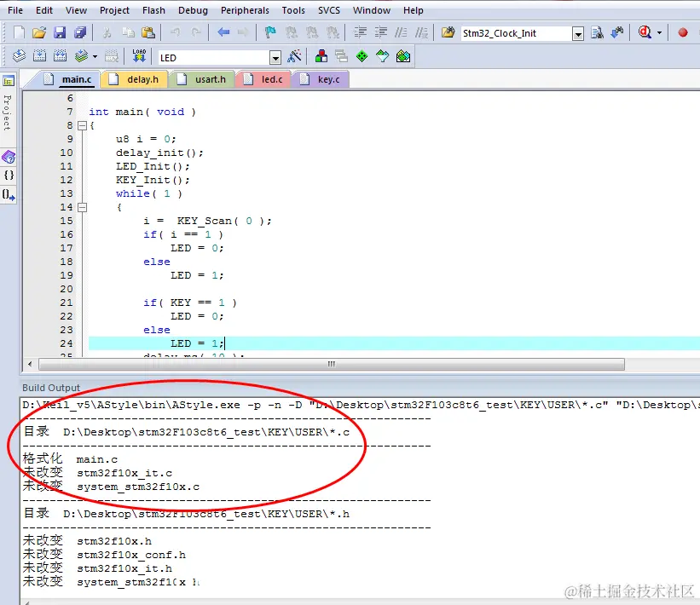Insert a bookmark flag
This screenshot has width=700, height=605.
click(x=270, y=32)
